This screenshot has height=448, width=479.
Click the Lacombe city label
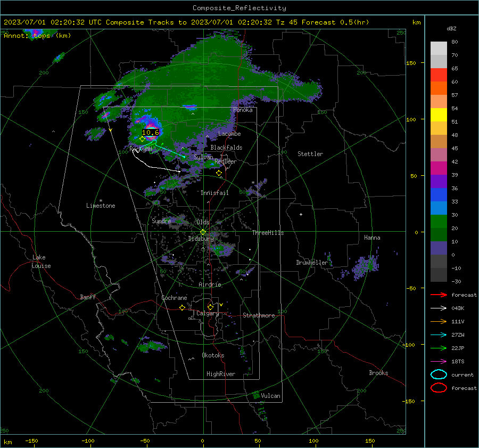(x=229, y=134)
